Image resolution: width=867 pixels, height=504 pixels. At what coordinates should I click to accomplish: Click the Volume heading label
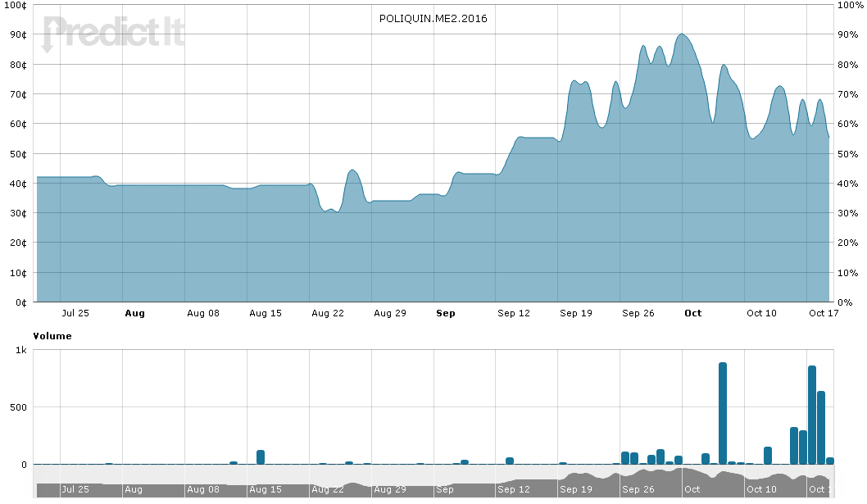click(52, 336)
